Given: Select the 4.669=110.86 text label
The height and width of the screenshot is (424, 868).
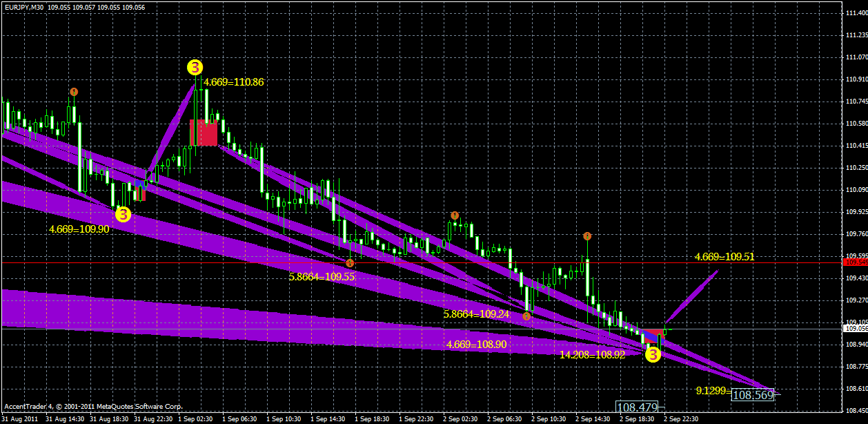Looking at the screenshot, I should pos(235,81).
